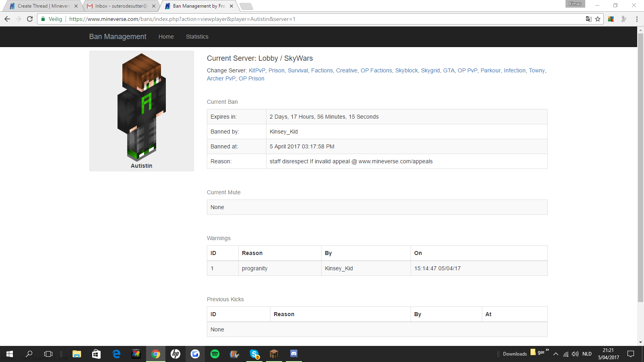This screenshot has height=362, width=644.
Task: Click the Ban Management brand link
Action: [118, 37]
